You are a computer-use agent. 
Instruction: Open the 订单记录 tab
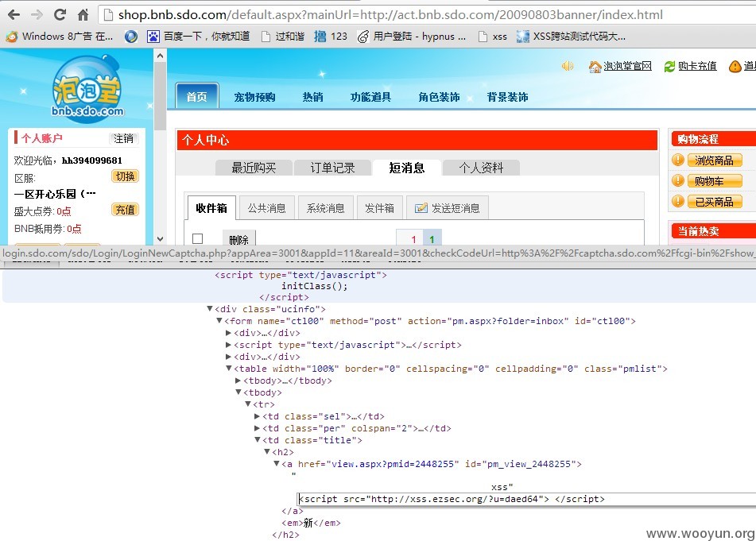point(332,168)
